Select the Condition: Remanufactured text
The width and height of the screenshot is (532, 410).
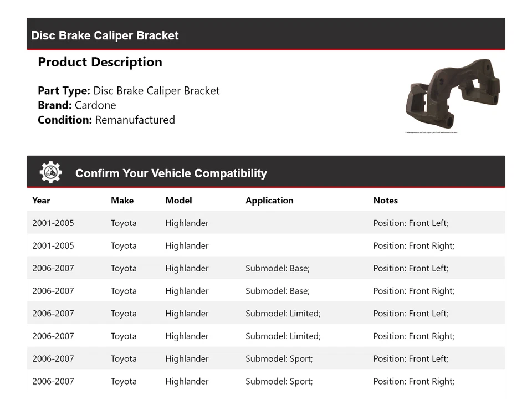tap(106, 120)
